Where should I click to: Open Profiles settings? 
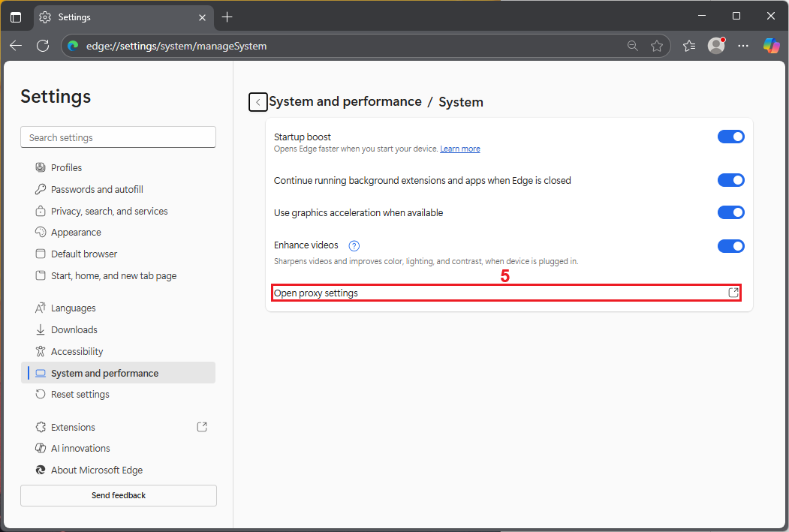[x=119, y=167]
